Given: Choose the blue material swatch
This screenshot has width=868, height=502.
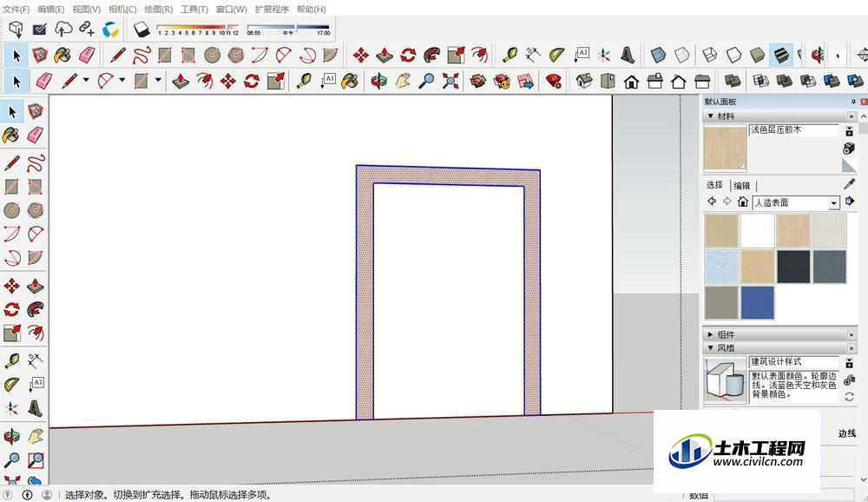Looking at the screenshot, I should [757, 302].
